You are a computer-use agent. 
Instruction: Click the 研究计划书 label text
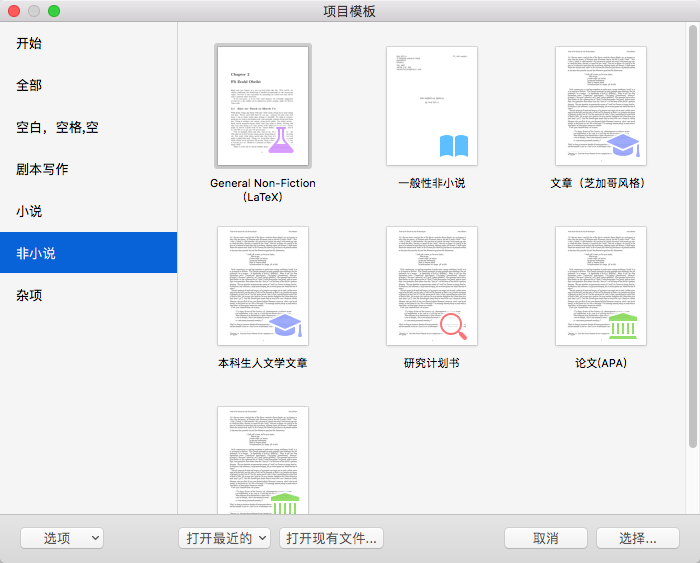pyautogui.click(x=432, y=363)
